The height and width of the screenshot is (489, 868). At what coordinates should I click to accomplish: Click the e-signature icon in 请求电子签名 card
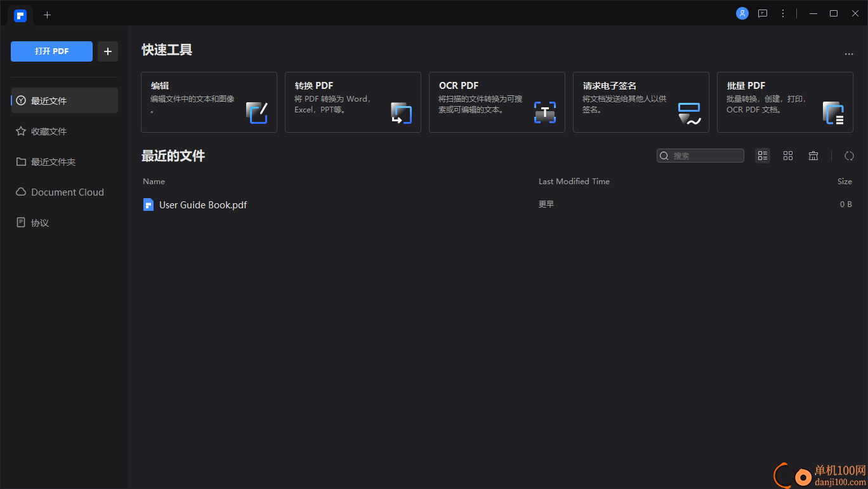[x=689, y=113]
